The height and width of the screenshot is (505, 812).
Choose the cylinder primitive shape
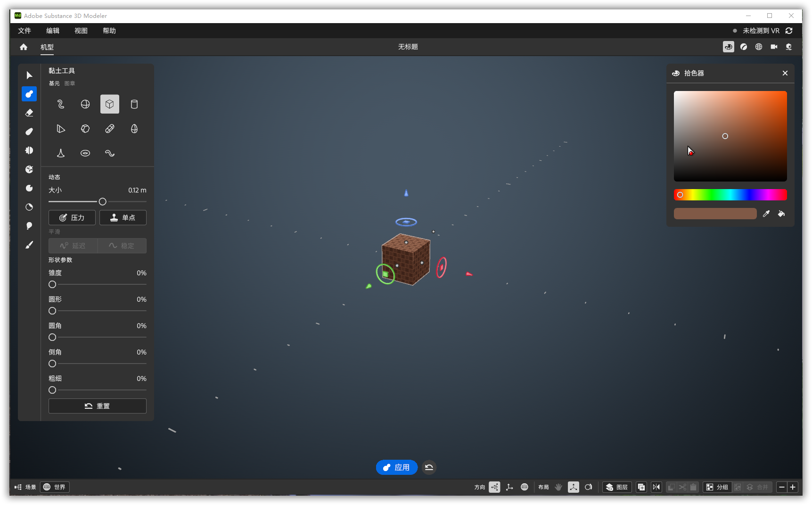[x=134, y=104]
